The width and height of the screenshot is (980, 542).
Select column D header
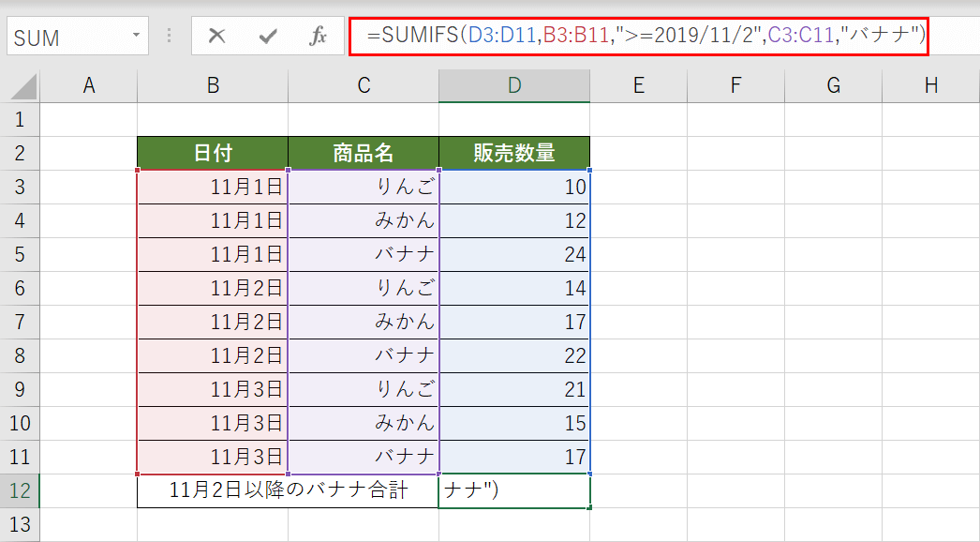pos(513,84)
